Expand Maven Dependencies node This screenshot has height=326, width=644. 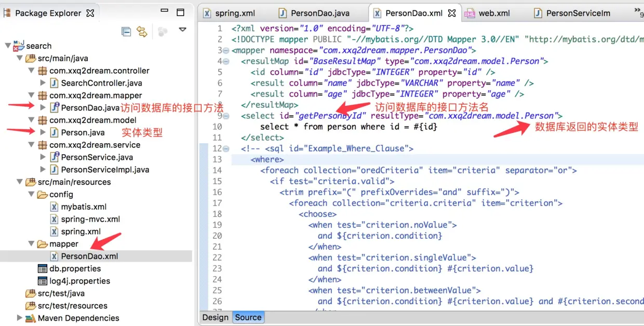pyautogui.click(x=20, y=318)
